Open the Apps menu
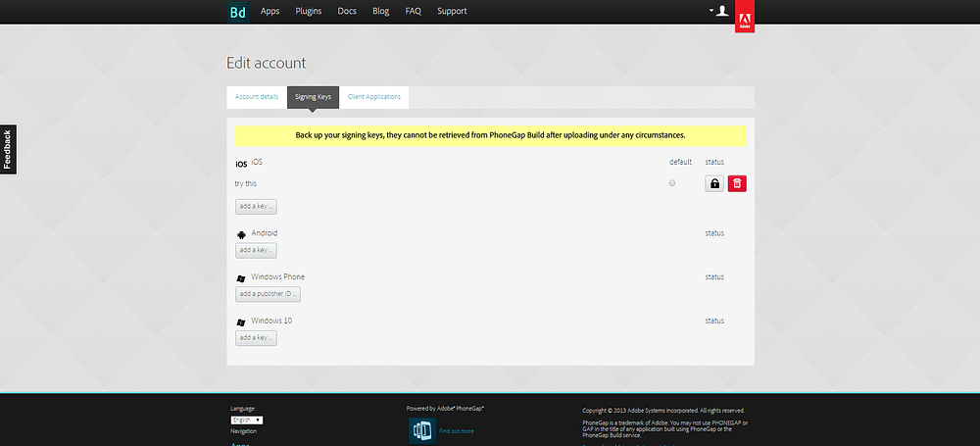The width and height of the screenshot is (980, 446). tap(270, 11)
